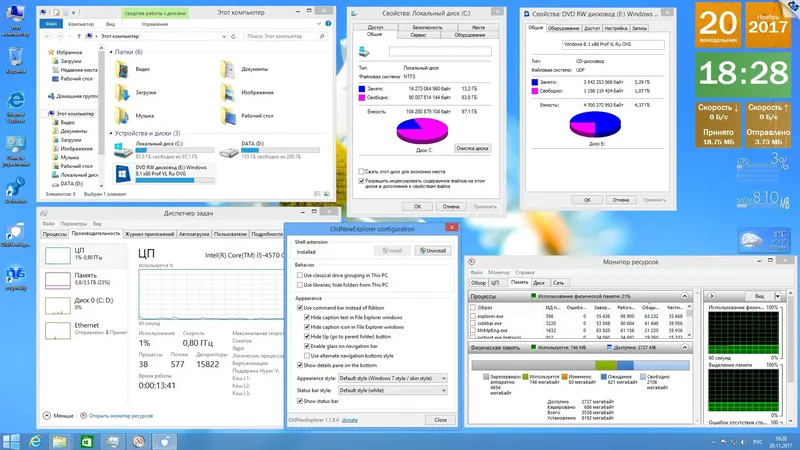Select the Музыка folder in Explorer content
800x450 pixels.
coord(135,116)
